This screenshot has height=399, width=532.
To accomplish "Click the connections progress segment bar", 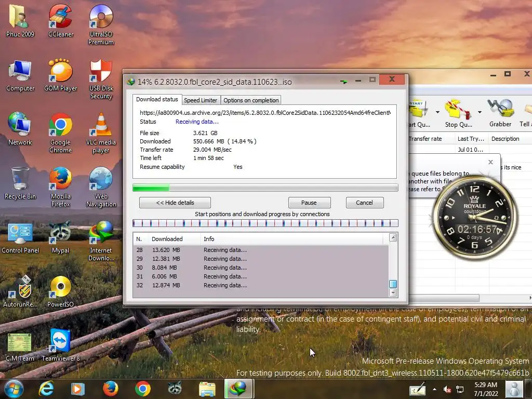I will point(265,223).
